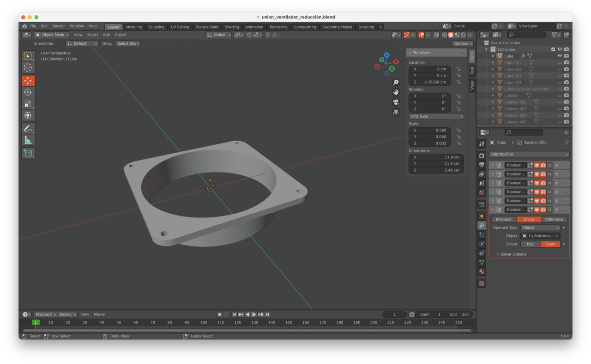The height and width of the screenshot is (364, 591).
Task: Choose the Scale tool
Action: tap(28, 104)
